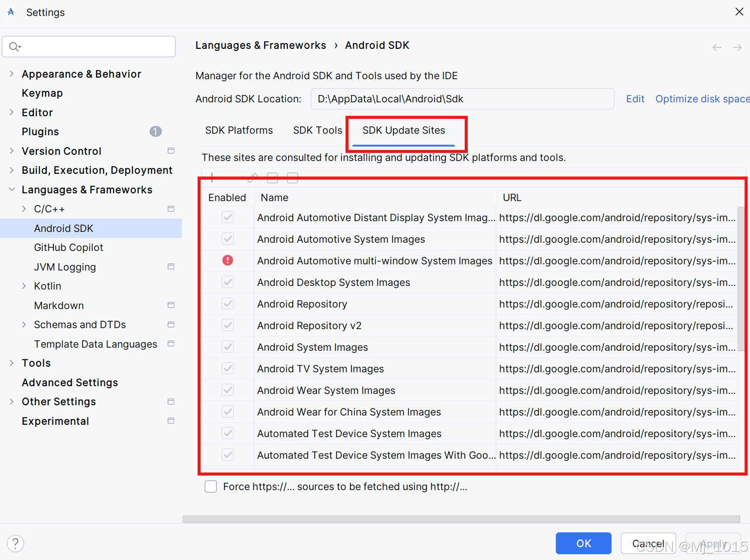
Task: Disable the Android Repository update site
Action: coord(227,303)
